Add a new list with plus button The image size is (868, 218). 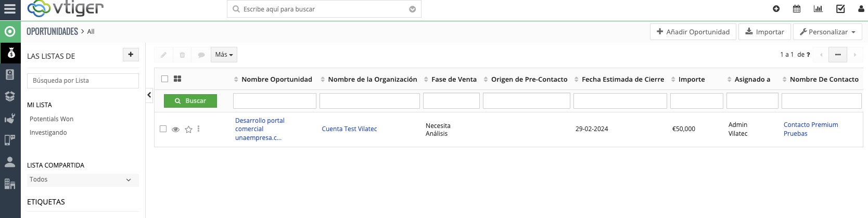[131, 55]
